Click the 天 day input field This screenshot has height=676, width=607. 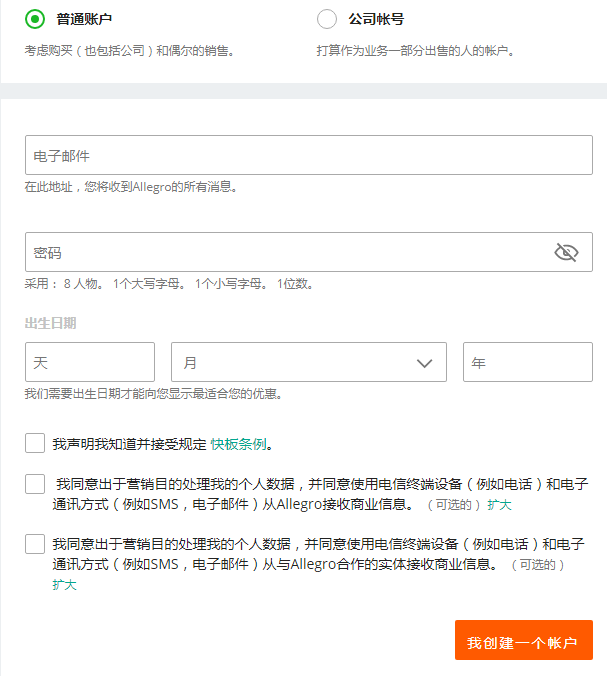[x=90, y=362]
